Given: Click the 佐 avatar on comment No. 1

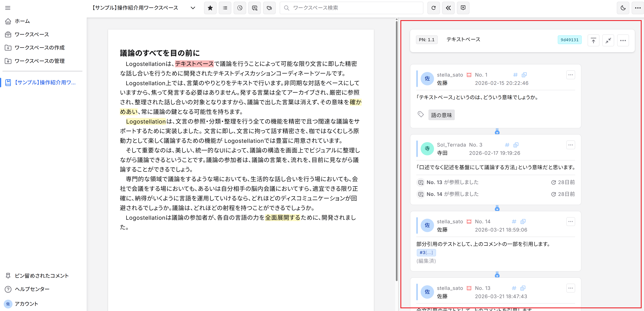Looking at the screenshot, I should pos(427,79).
